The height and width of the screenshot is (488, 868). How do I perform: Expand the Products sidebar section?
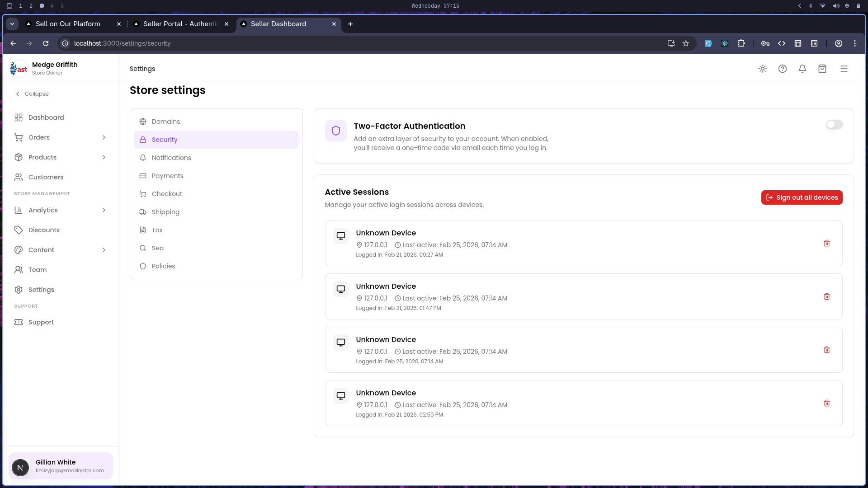point(42,157)
